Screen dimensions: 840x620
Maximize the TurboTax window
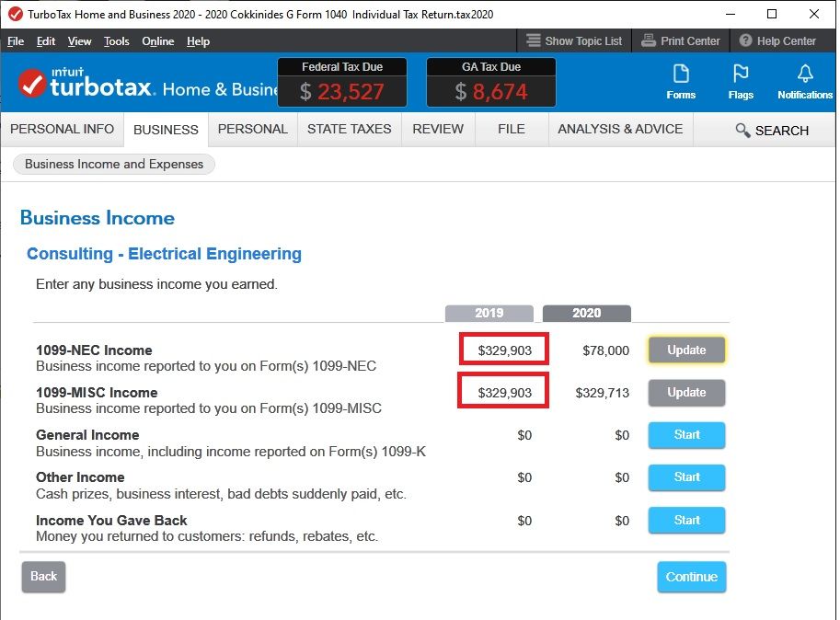pyautogui.click(x=771, y=14)
